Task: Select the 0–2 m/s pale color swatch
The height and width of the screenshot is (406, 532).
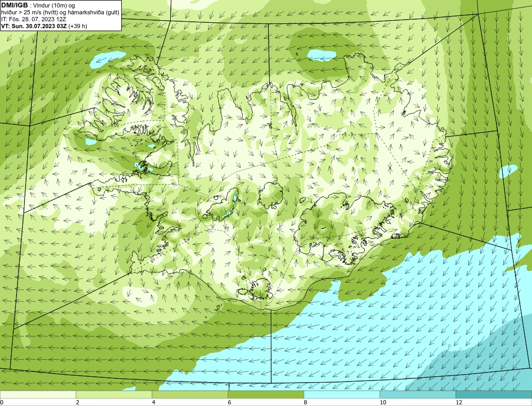Action: point(38,394)
